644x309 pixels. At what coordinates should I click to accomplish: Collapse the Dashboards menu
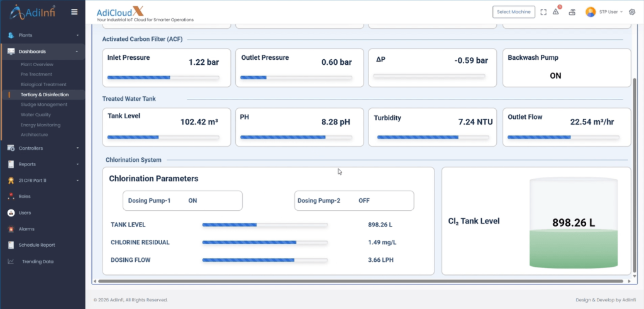coord(43,52)
